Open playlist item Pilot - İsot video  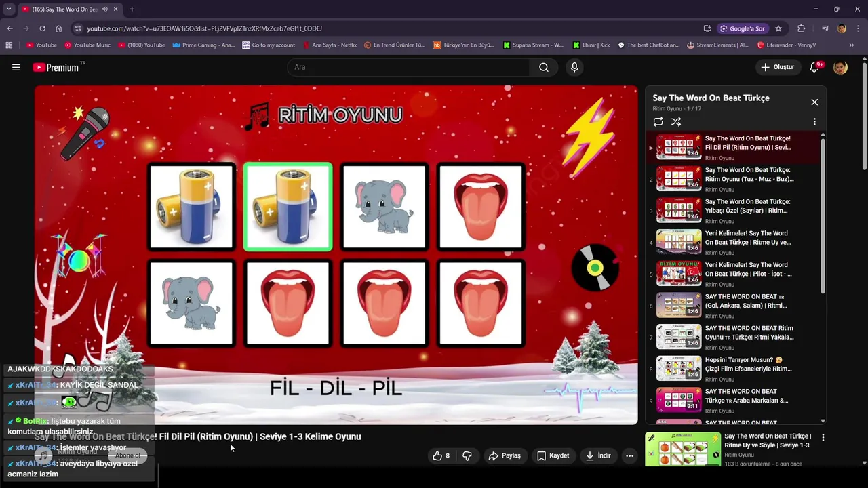tap(734, 274)
